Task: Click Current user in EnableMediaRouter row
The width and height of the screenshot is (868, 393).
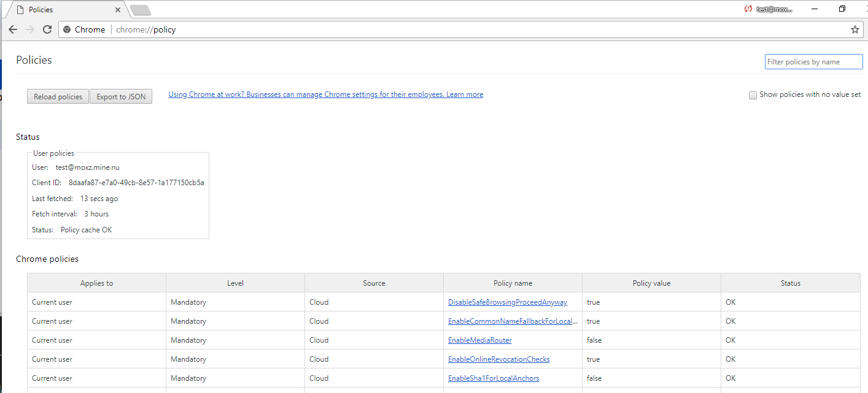Action: [52, 340]
